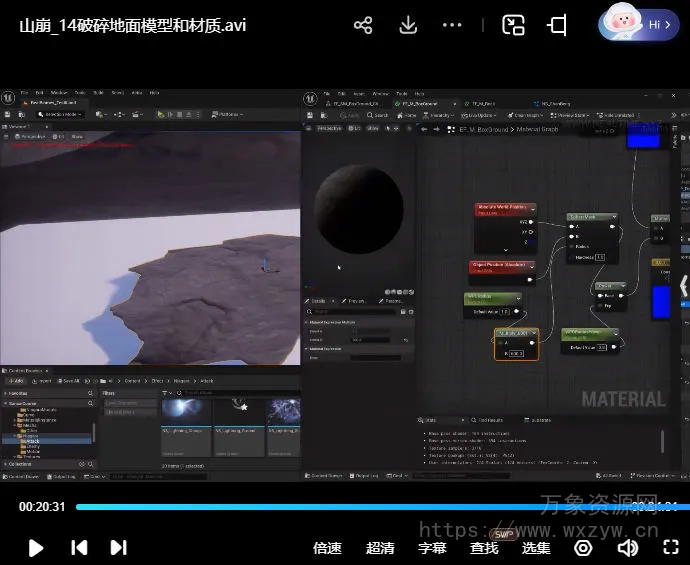
Task: Skip to the previous video
Action: point(79,547)
